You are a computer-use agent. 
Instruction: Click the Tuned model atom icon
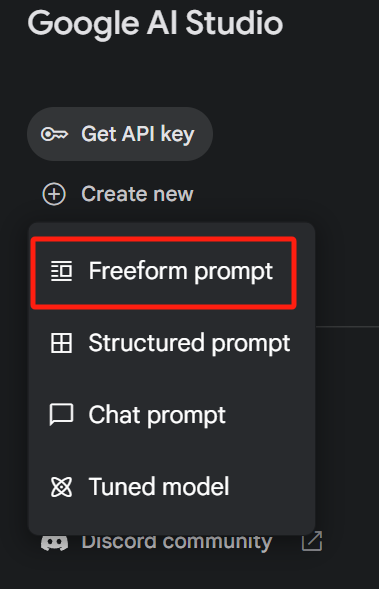(61, 487)
